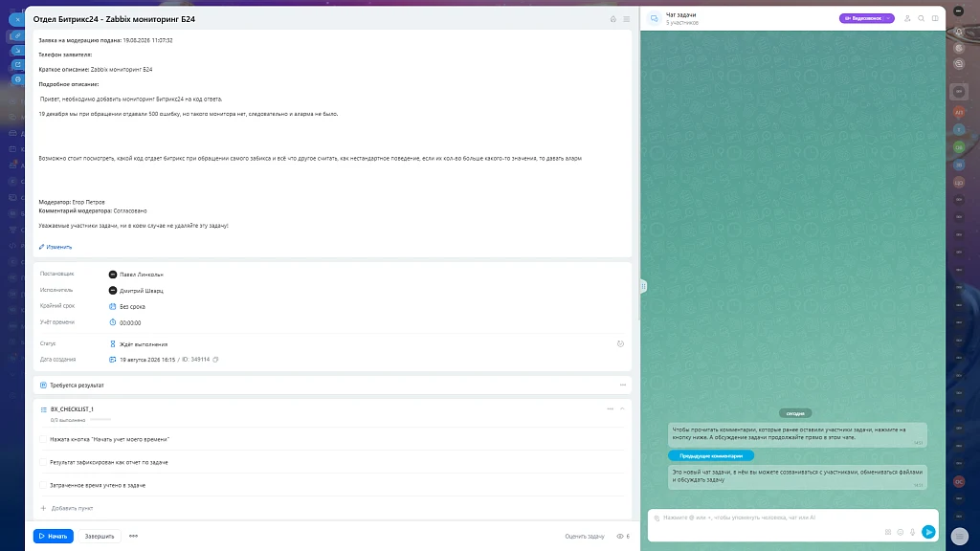Record voice message with microphone icon
The height and width of the screenshot is (551, 980).
click(x=912, y=532)
